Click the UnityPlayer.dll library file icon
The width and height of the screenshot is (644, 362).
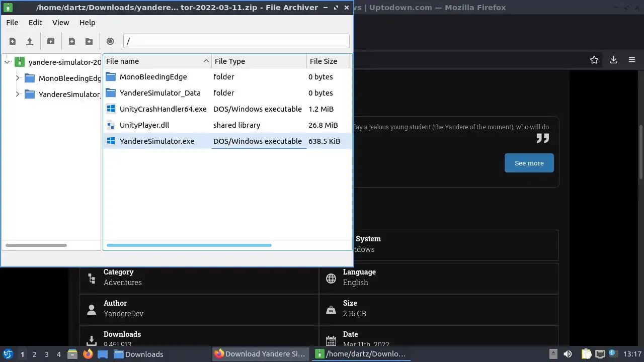[x=111, y=125]
